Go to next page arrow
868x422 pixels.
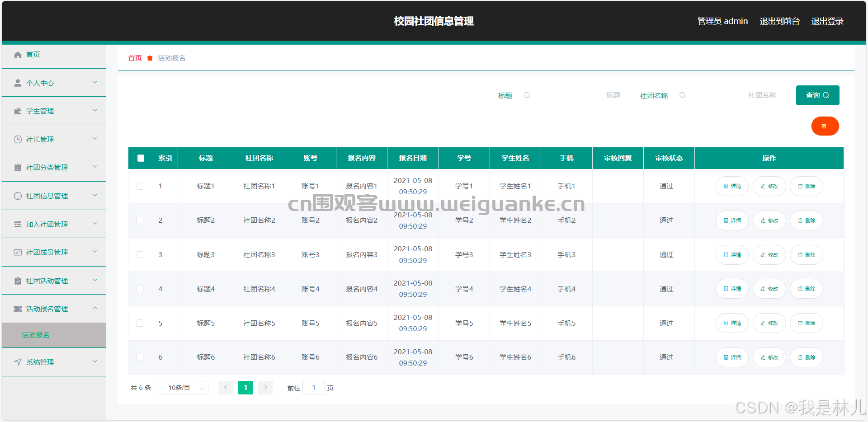[x=265, y=388]
